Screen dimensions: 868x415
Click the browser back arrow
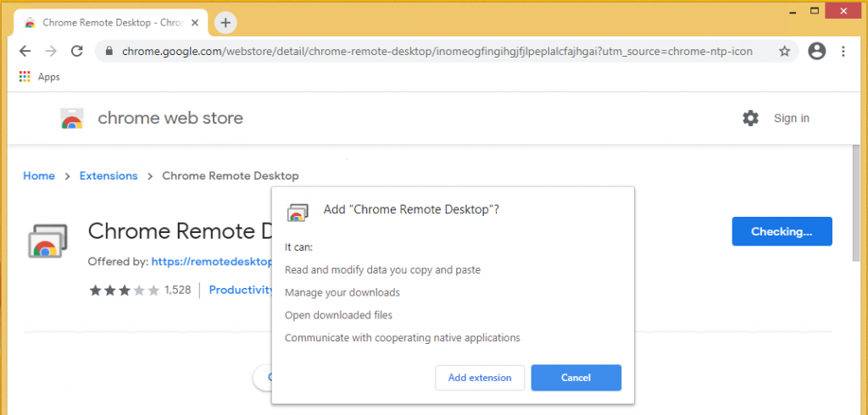[25, 52]
